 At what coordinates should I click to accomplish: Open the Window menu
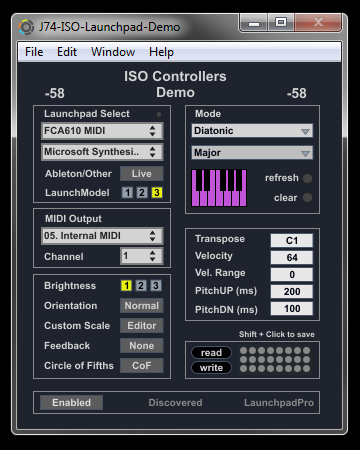click(x=113, y=52)
